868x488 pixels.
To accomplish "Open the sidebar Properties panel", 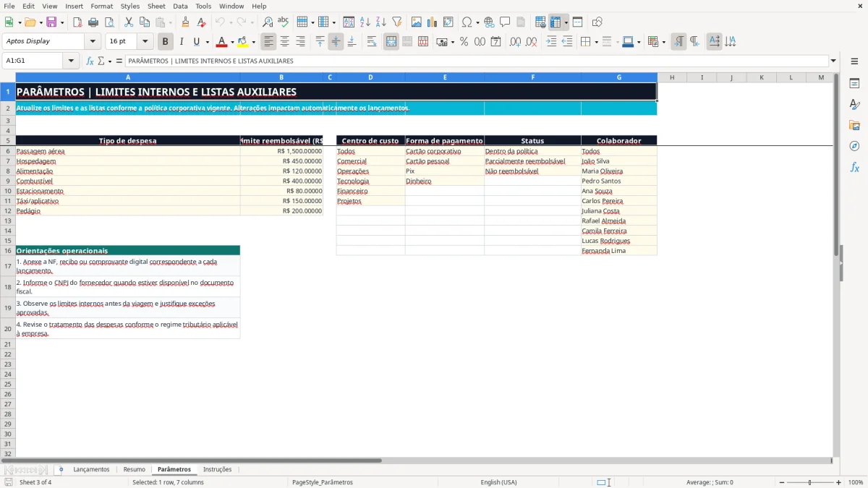I will click(854, 83).
